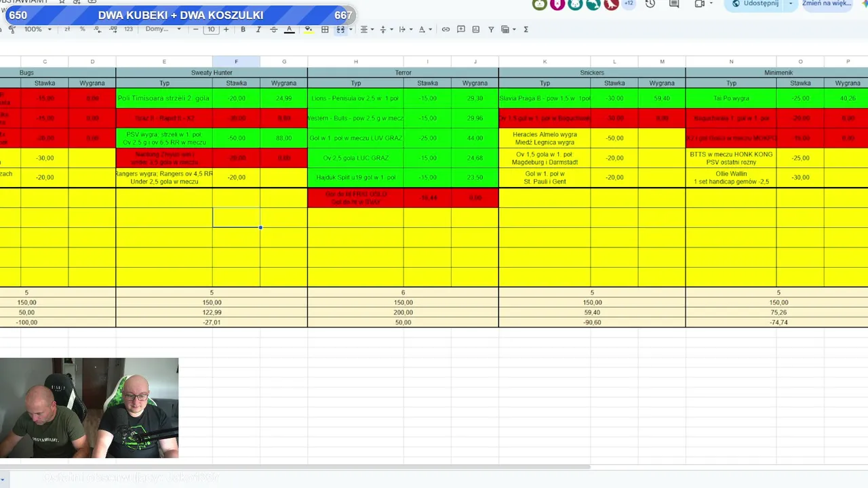Click the pink collaborator avatar
The width and height of the screenshot is (868, 488).
coord(557,3)
